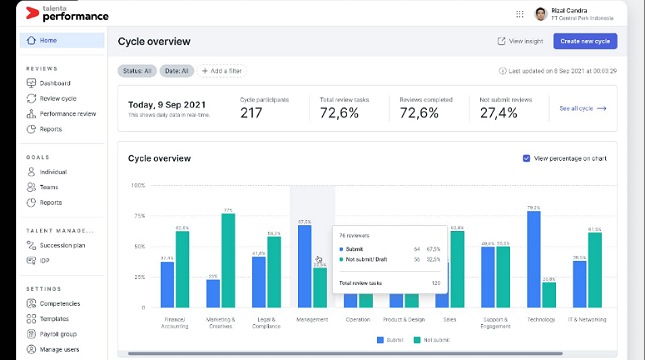Click the View insight link

click(520, 41)
